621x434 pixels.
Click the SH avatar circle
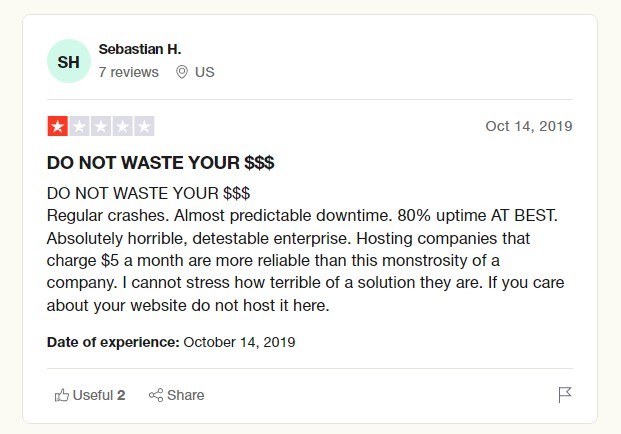[x=69, y=62]
